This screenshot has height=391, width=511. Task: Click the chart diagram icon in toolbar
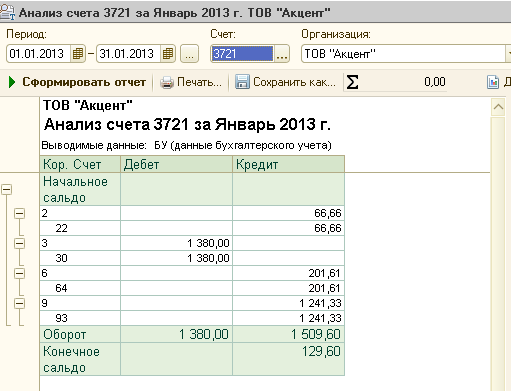(x=493, y=82)
